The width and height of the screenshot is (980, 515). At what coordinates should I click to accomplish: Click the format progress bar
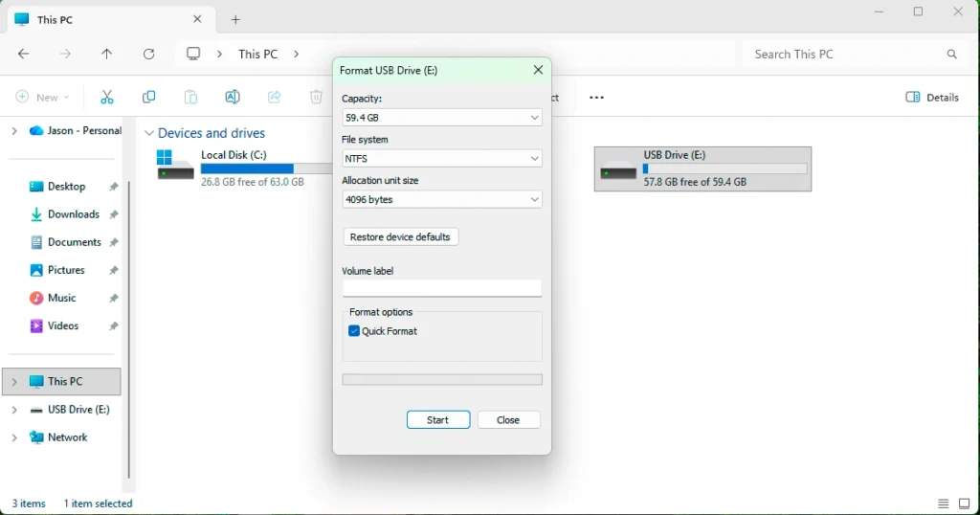tap(442, 380)
